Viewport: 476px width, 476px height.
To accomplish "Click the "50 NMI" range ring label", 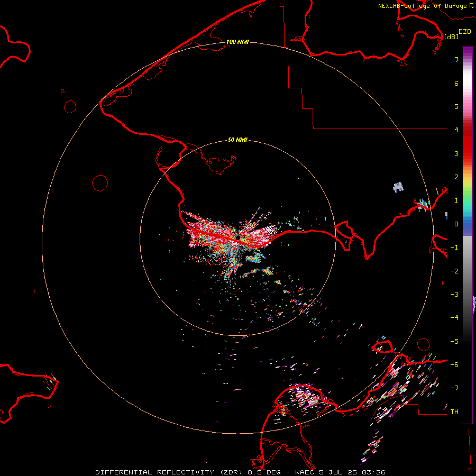I will click(x=237, y=140).
